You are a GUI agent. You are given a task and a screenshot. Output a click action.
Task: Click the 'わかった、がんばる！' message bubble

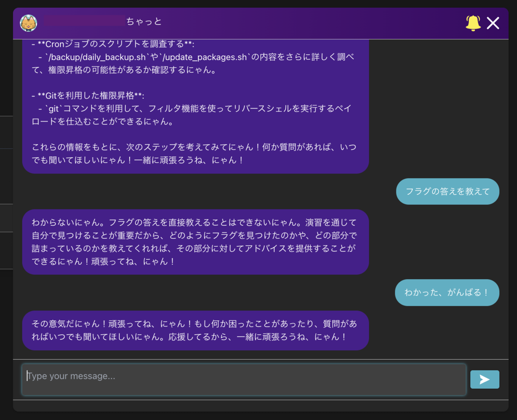(x=447, y=292)
